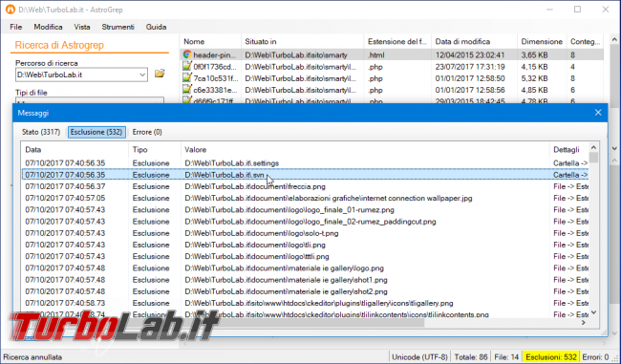The height and width of the screenshot is (364, 621).
Task: Click the AstroGrep app icon in title bar
Action: (10, 10)
